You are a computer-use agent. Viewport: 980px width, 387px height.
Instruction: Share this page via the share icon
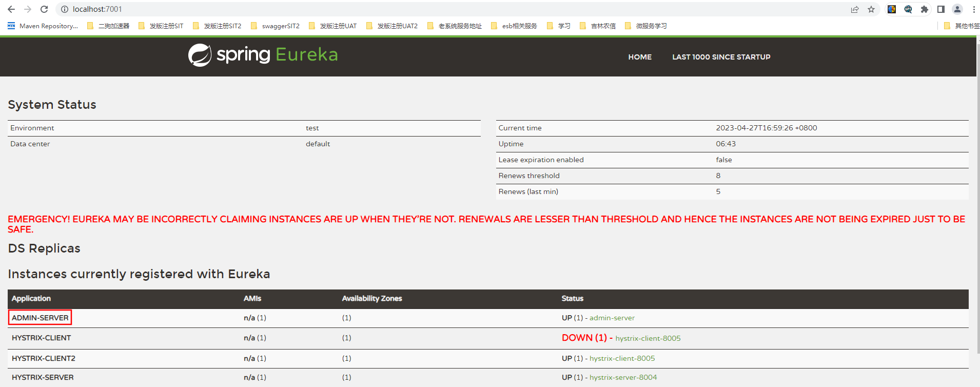[855, 9]
